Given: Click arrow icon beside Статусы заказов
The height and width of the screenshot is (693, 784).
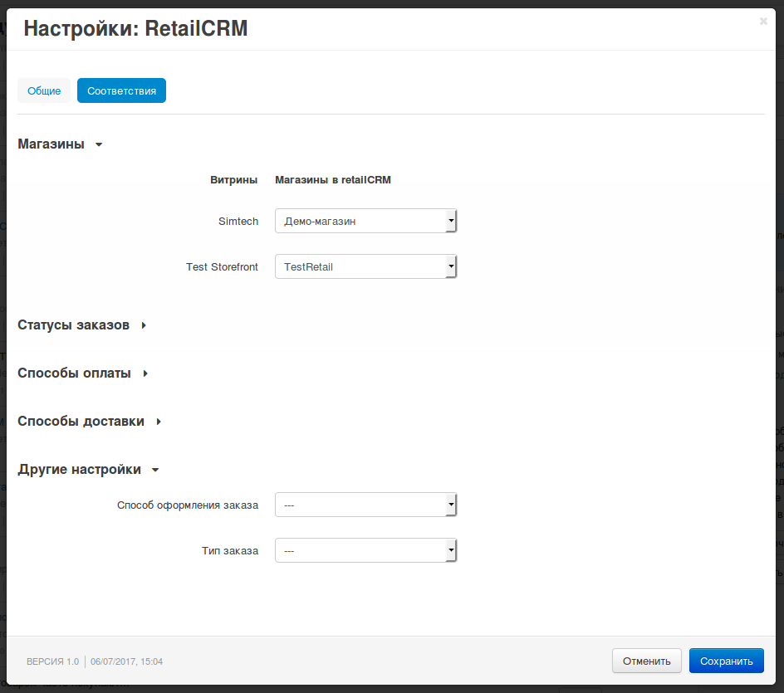Looking at the screenshot, I should click(x=144, y=325).
